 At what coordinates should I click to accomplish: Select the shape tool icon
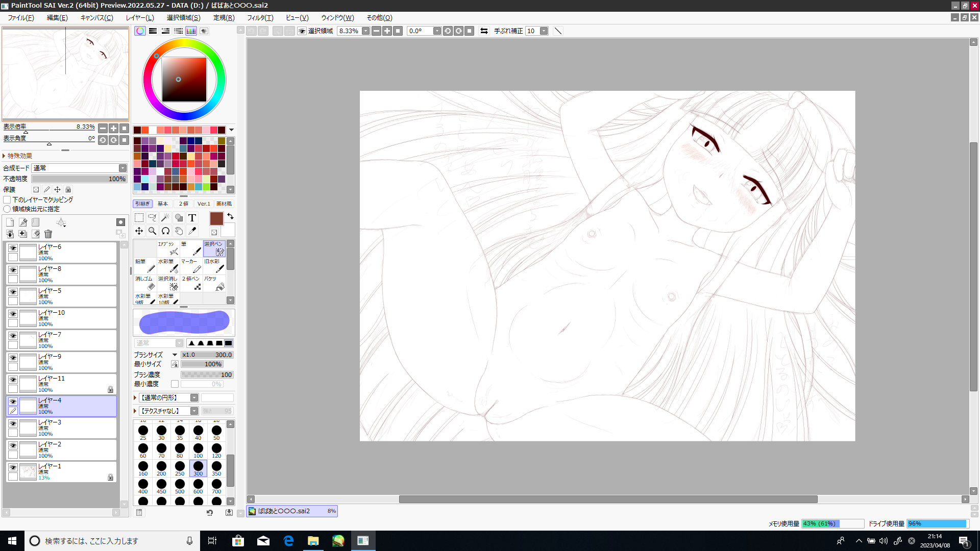pos(179,218)
